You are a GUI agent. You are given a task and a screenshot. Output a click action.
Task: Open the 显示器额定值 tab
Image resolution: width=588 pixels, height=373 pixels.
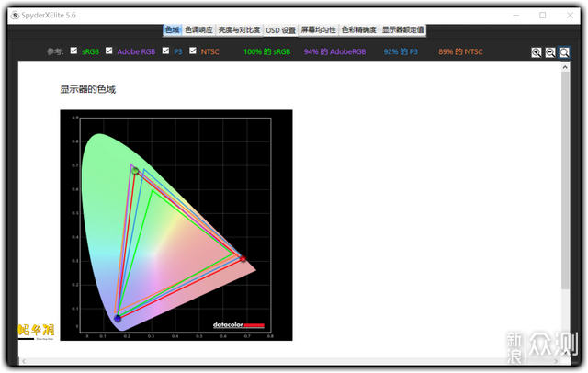402,30
